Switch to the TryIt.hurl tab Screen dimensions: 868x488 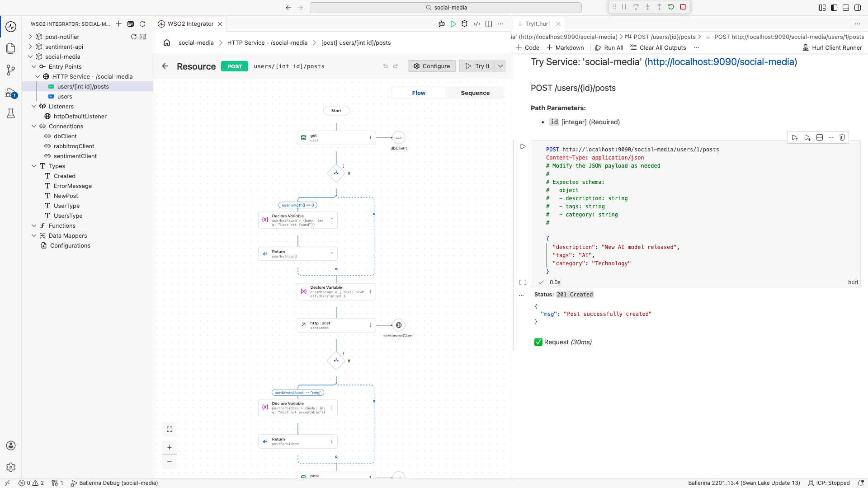click(538, 24)
